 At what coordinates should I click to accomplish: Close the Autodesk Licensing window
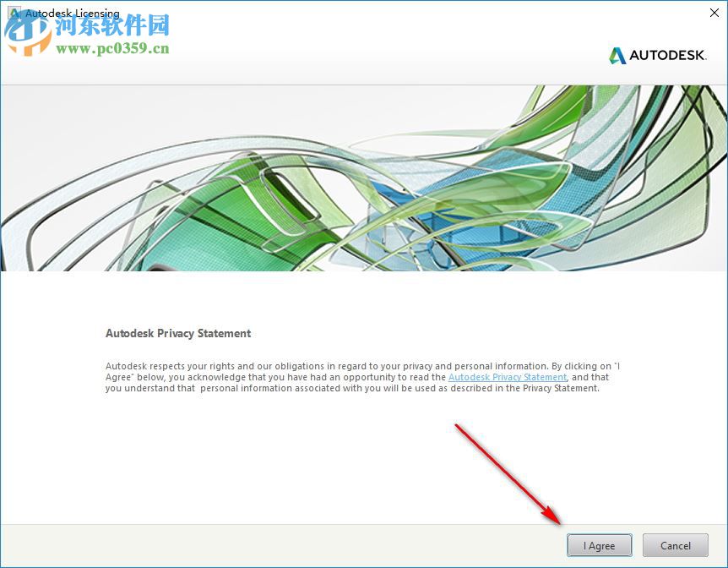[x=714, y=13]
